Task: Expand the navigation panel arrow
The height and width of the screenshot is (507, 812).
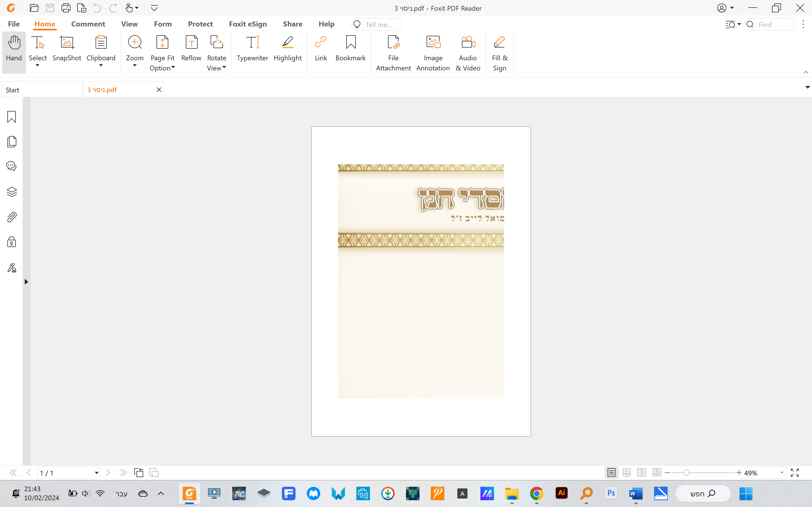Action: 26,282
